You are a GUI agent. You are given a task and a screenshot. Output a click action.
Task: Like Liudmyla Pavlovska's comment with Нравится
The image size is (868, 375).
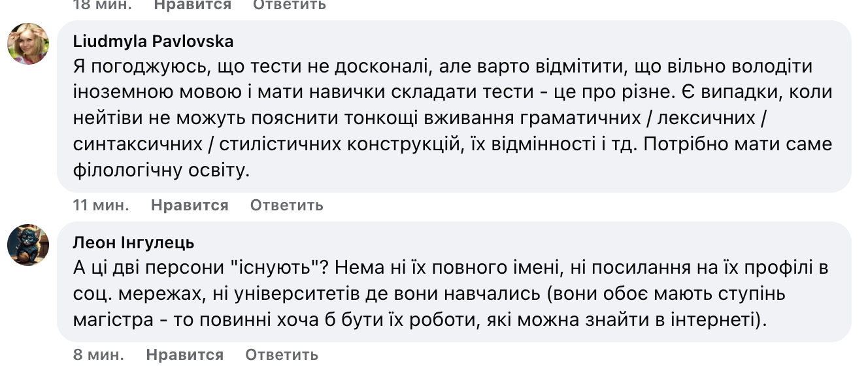[x=190, y=205]
